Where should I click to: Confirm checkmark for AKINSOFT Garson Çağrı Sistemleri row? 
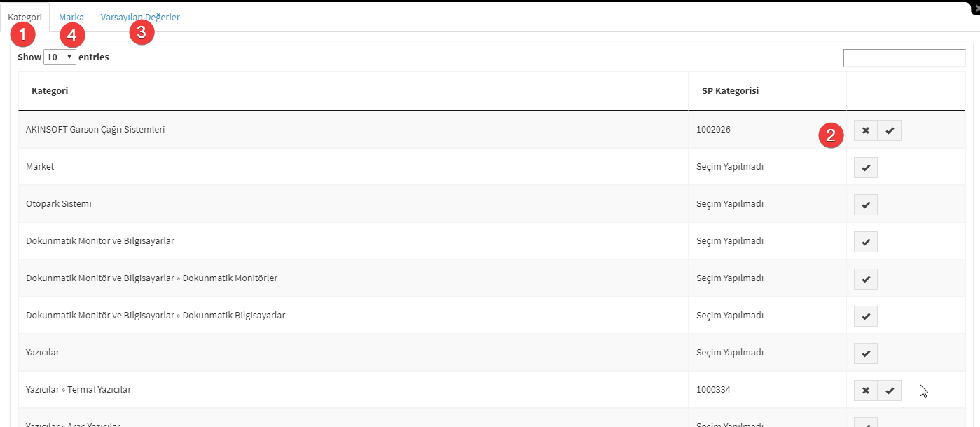[890, 130]
